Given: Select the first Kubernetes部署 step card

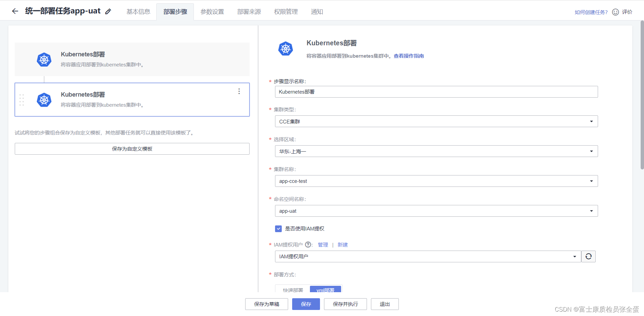Looking at the screenshot, I should pos(132,59).
